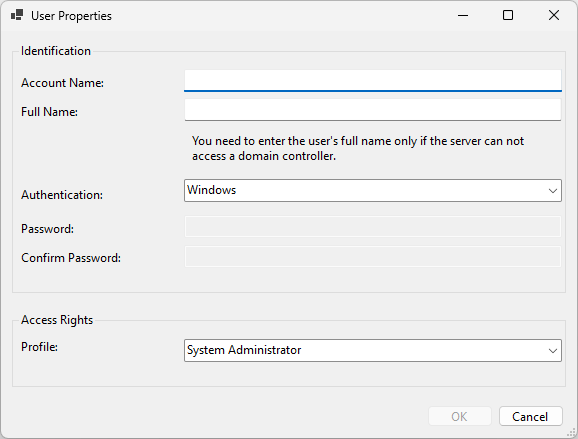Click the Identification group box heading

pyautogui.click(x=56, y=51)
